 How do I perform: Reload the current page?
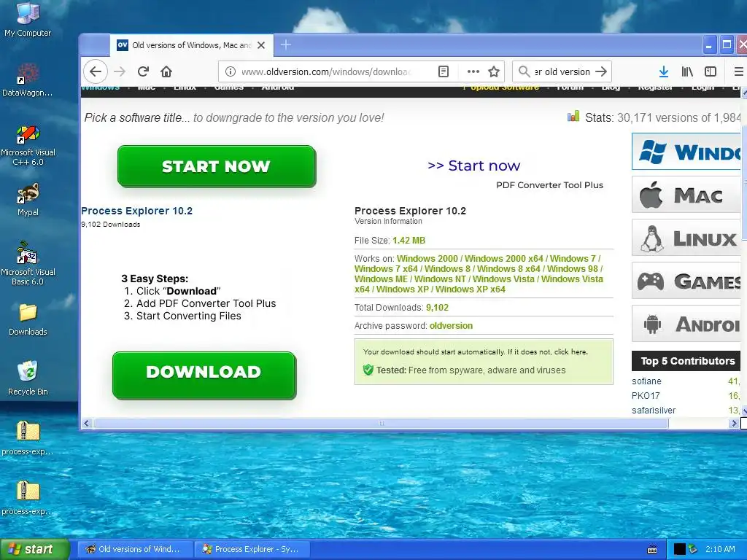143,71
